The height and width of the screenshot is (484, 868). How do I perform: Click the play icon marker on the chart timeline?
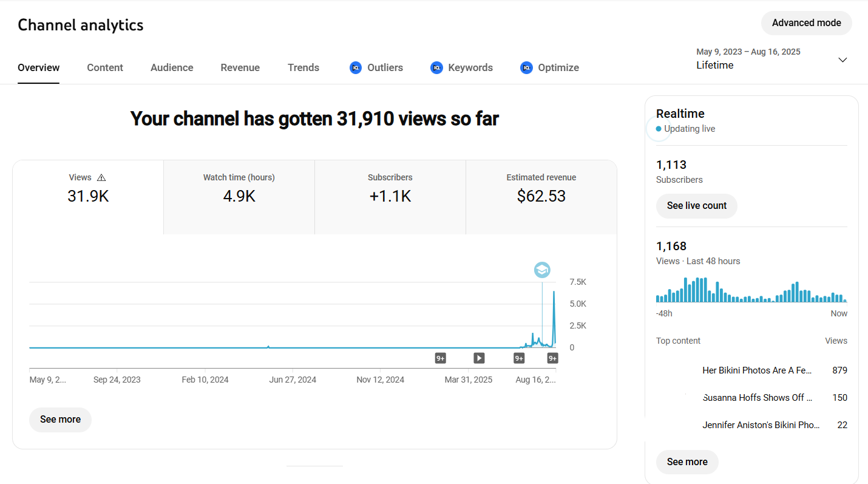479,358
